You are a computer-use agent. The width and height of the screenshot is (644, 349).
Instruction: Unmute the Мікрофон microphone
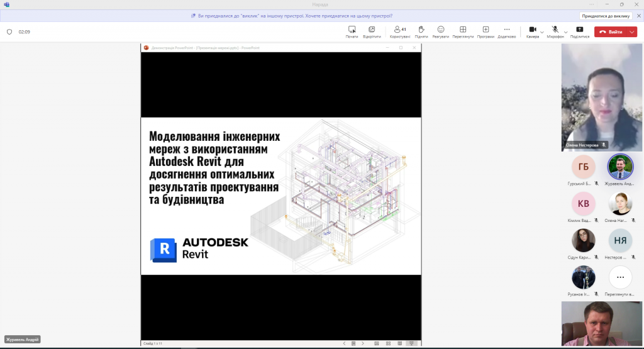coord(555,30)
